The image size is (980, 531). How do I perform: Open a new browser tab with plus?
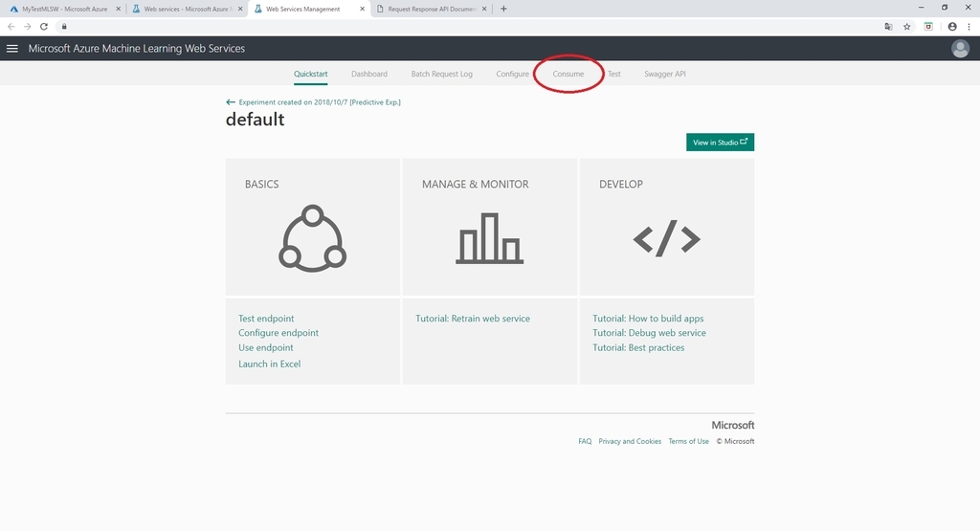[x=503, y=9]
